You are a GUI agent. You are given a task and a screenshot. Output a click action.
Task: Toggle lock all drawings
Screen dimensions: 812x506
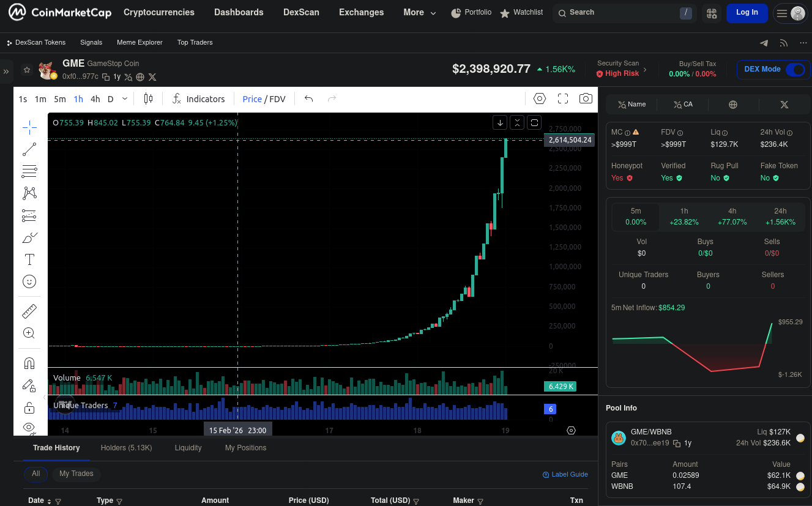29,407
